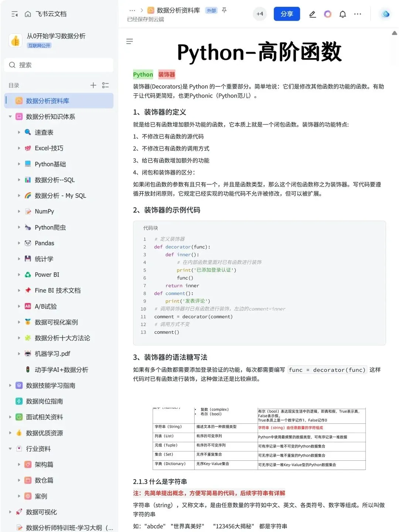Show the +4 collaborators list
The width and height of the screenshot is (399, 532).
click(x=260, y=14)
